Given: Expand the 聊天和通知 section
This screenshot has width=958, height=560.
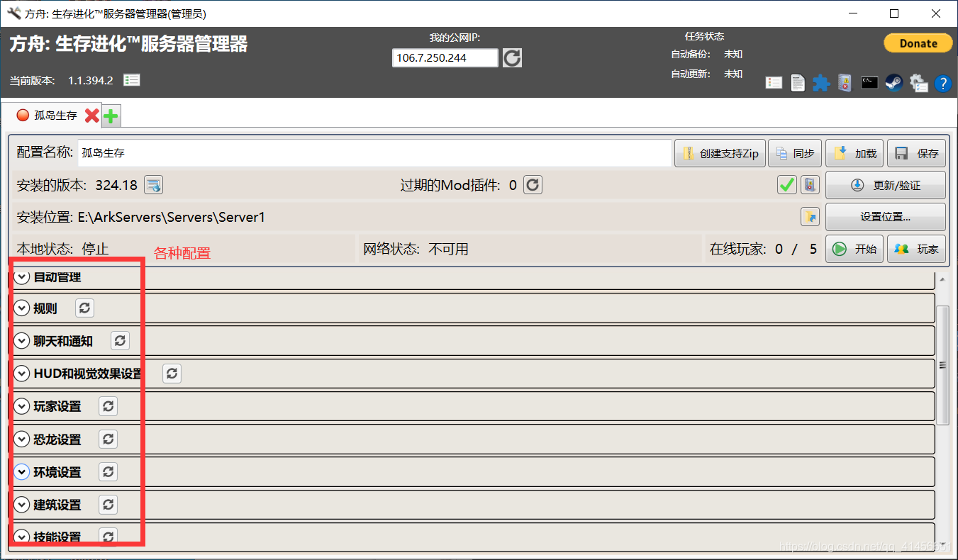Looking at the screenshot, I should click(x=22, y=341).
